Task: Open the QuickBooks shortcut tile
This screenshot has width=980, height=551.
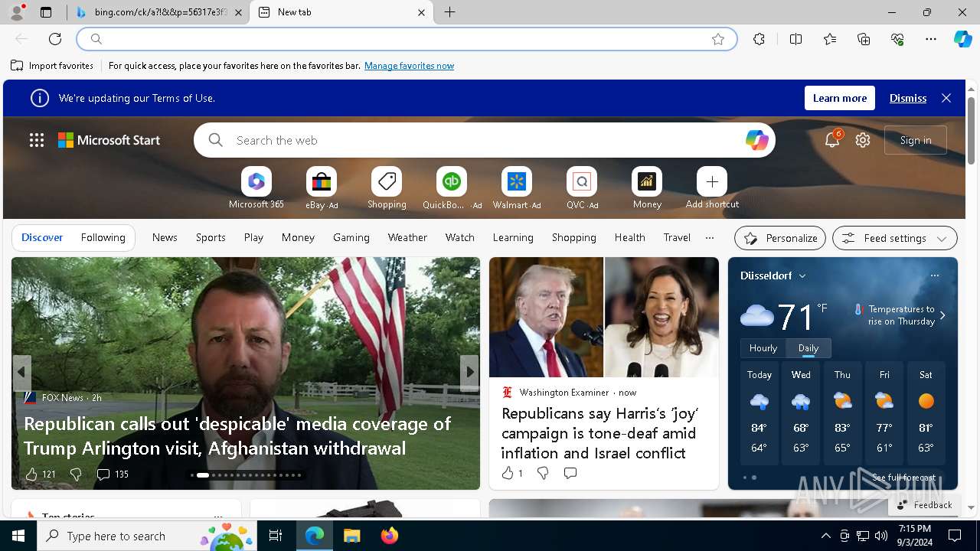Action: point(452,181)
